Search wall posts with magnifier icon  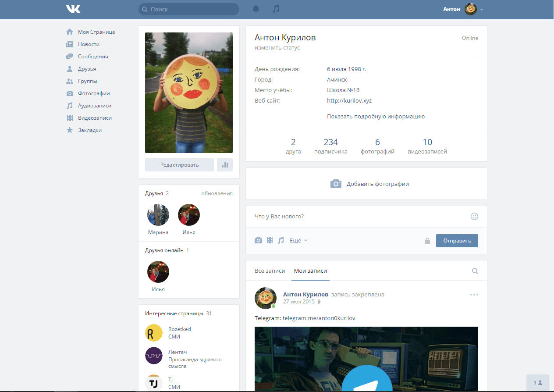[x=475, y=271]
